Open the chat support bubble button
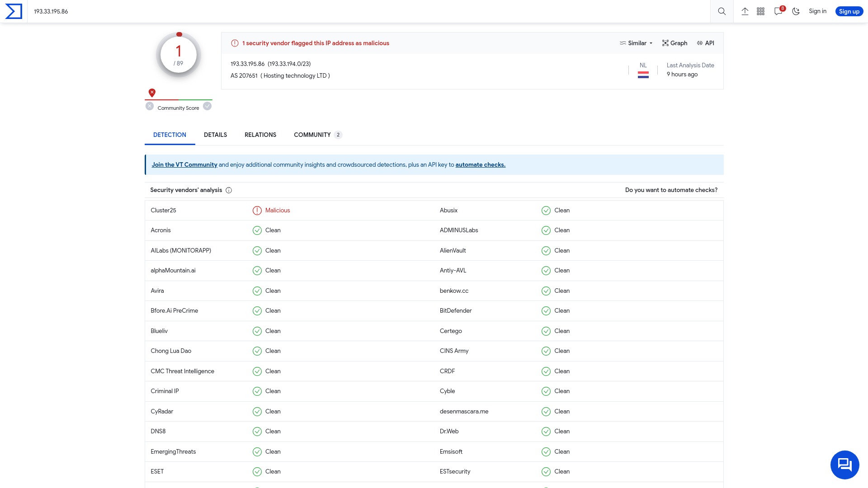 click(844, 465)
